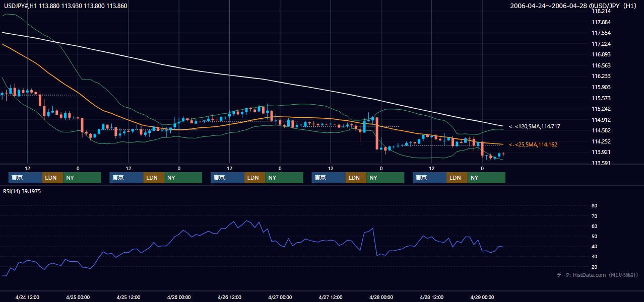Click RSI scale level 70

click(594, 216)
